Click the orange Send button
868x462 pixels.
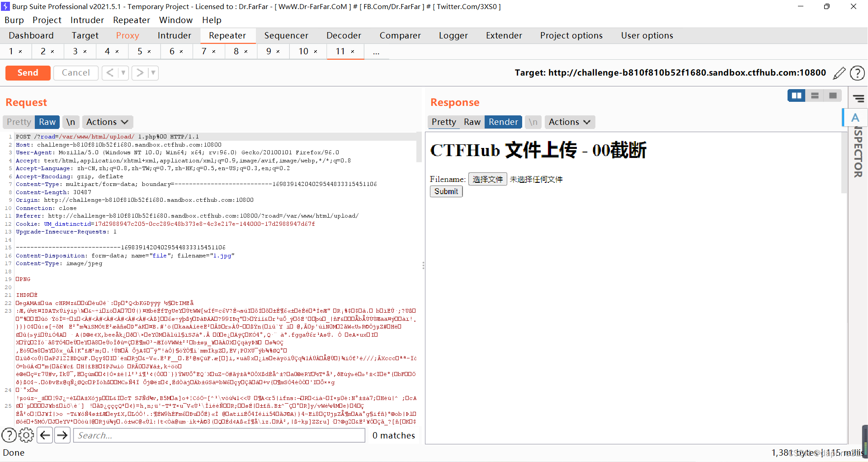(x=28, y=73)
